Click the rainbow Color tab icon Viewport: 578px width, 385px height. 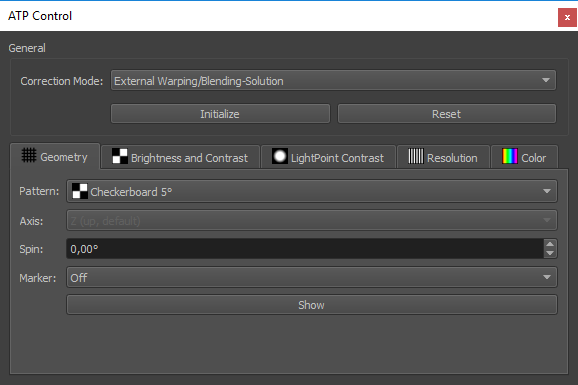(510, 156)
